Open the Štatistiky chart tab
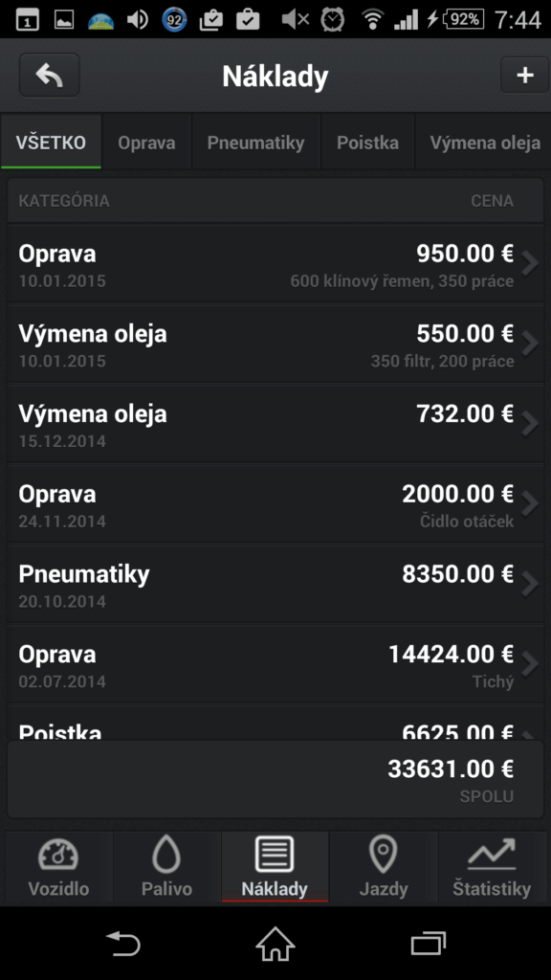Screen dimensions: 551x980 (492, 867)
